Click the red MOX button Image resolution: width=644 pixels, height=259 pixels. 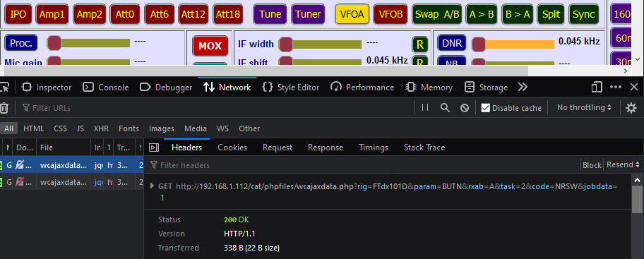click(x=210, y=46)
